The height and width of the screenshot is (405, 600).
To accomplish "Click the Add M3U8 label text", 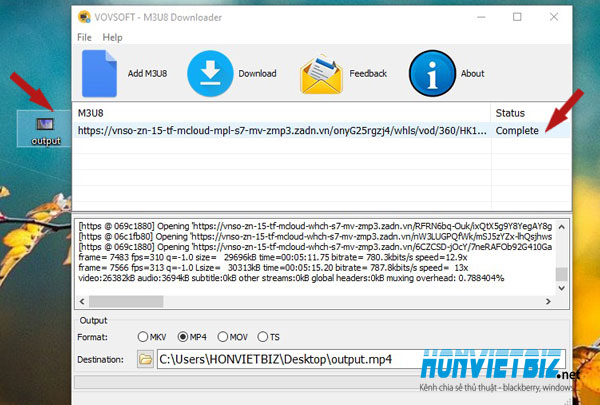I will pyautogui.click(x=147, y=73).
